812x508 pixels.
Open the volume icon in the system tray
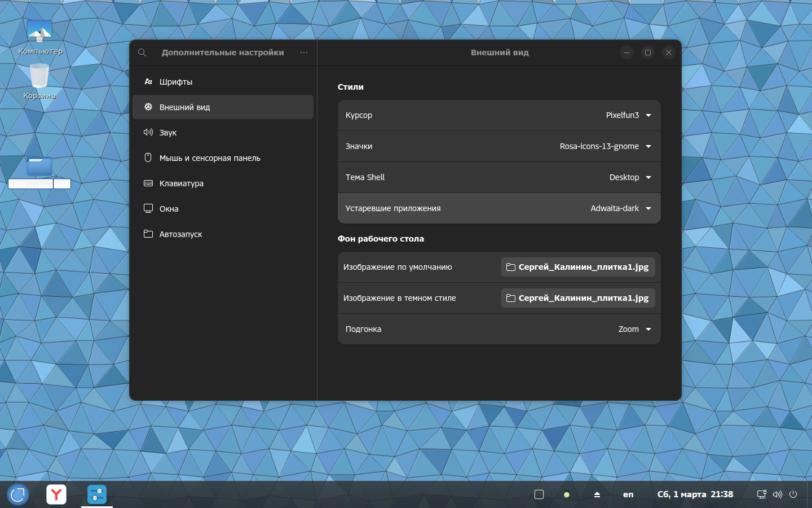coord(777,494)
